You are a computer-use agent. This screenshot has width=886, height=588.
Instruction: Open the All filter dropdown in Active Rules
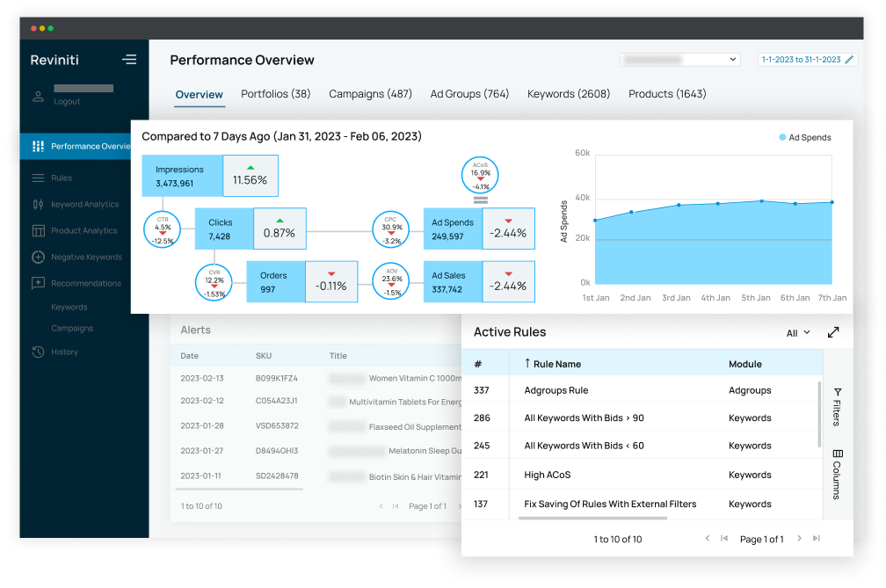click(x=798, y=333)
